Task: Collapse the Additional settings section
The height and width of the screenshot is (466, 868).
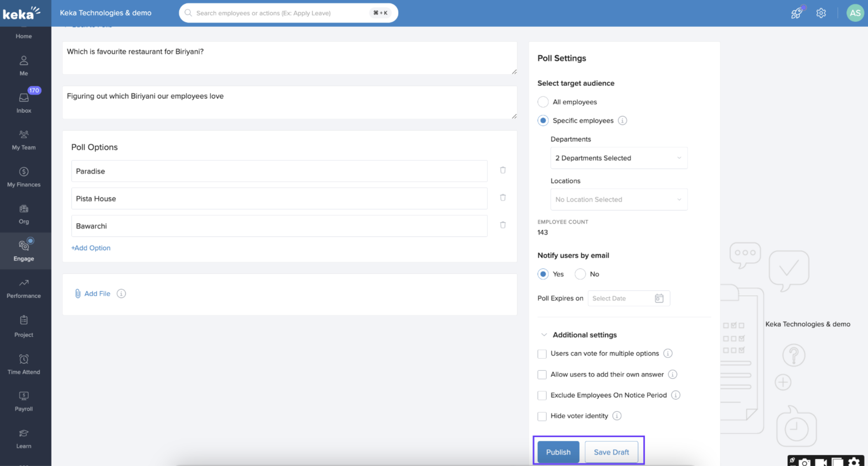Action: point(544,335)
